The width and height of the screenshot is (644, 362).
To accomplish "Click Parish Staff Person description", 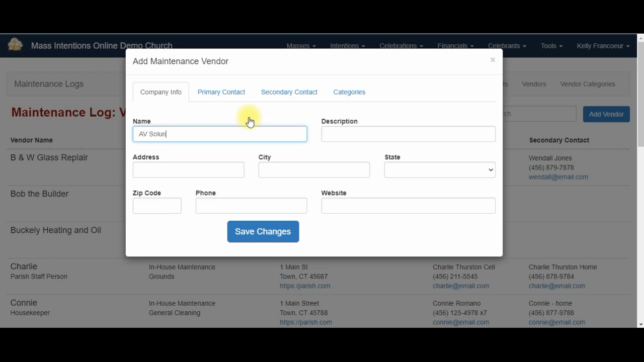I will (39, 277).
